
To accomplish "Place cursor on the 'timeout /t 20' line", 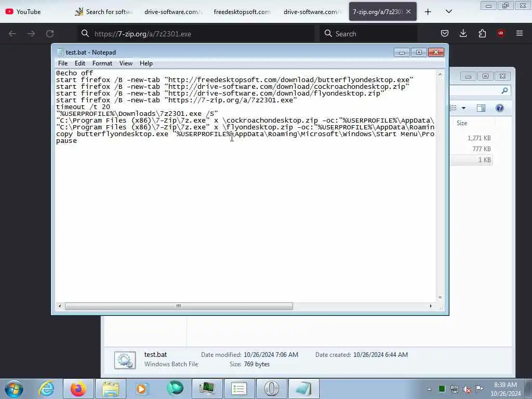I will tap(83, 107).
